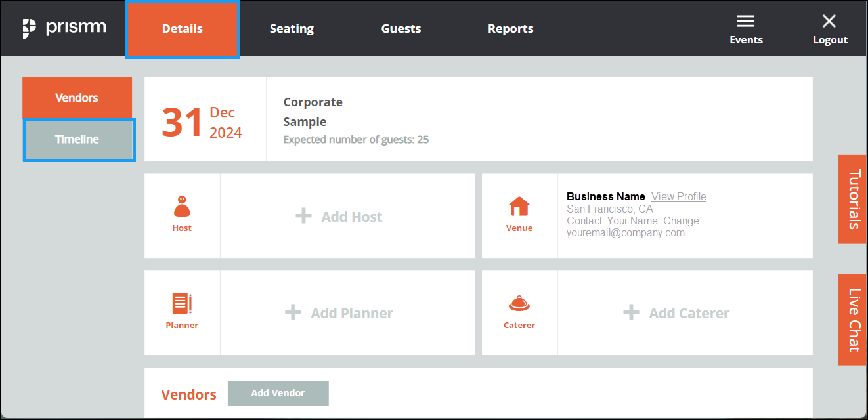The image size is (868, 420).
Task: Go to the Guests tab
Action: 401,29
